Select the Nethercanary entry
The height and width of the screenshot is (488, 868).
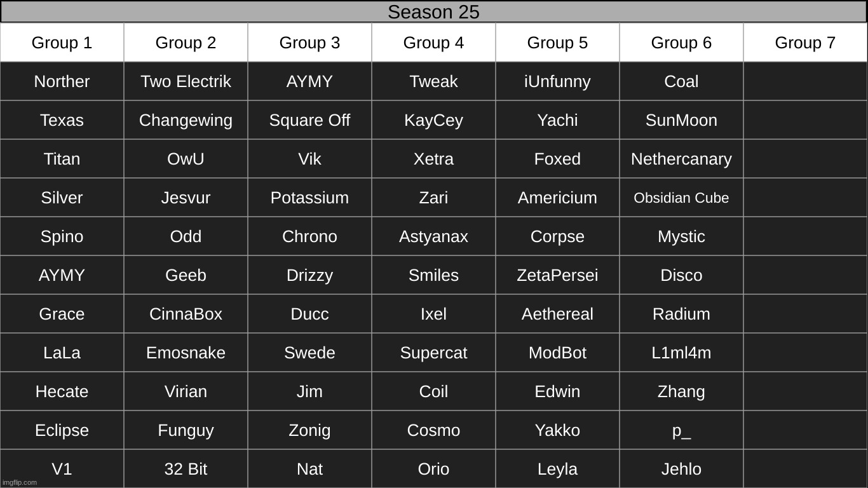pos(681,159)
